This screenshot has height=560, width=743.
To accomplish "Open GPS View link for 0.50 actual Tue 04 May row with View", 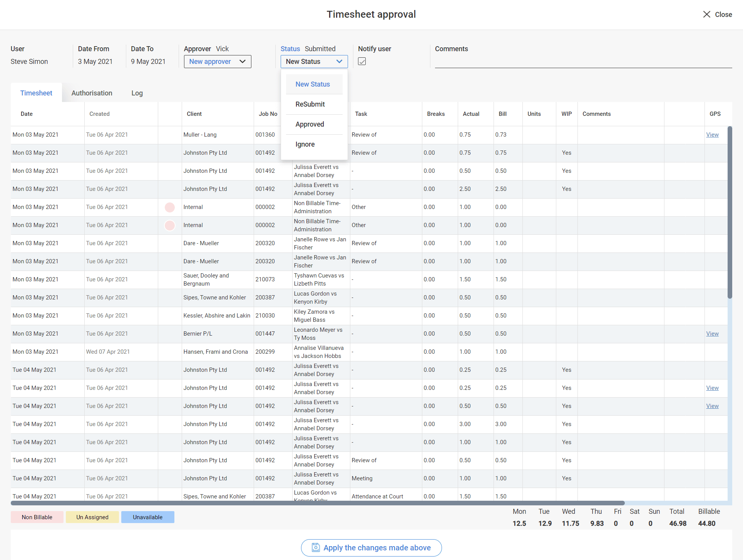I will click(712, 406).
